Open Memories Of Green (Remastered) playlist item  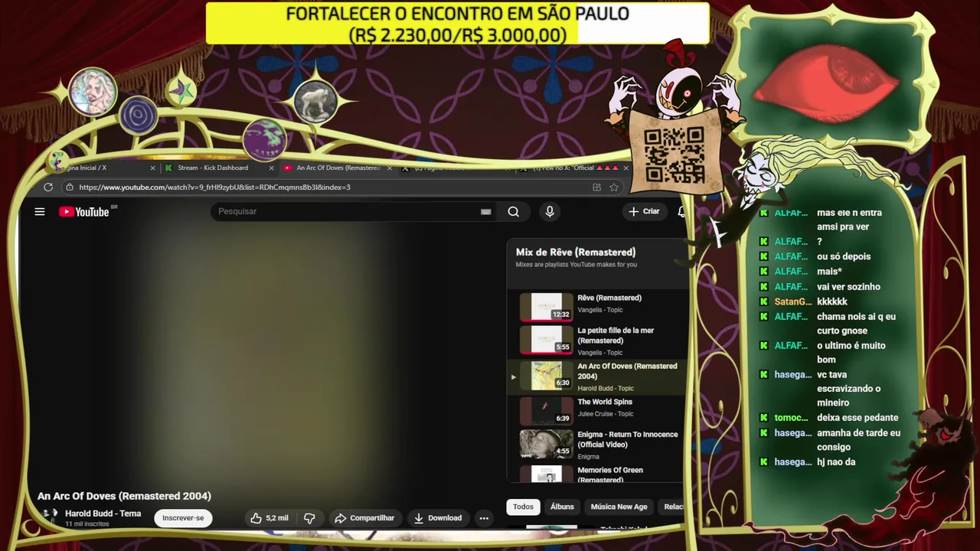click(x=596, y=474)
